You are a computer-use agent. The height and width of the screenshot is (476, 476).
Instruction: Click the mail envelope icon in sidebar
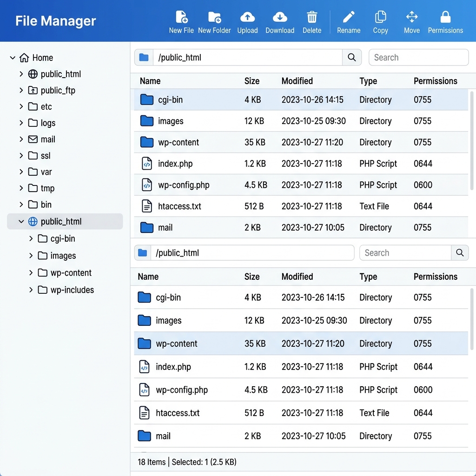click(x=33, y=139)
